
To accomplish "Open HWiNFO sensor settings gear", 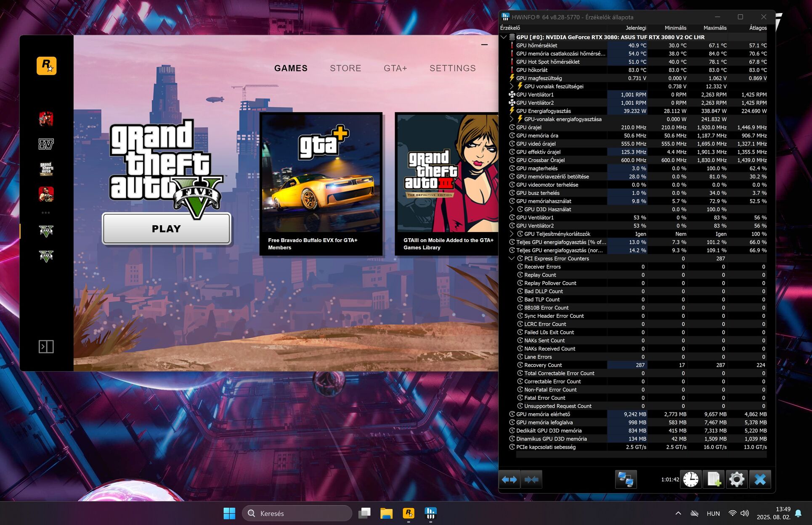I will 737,480.
